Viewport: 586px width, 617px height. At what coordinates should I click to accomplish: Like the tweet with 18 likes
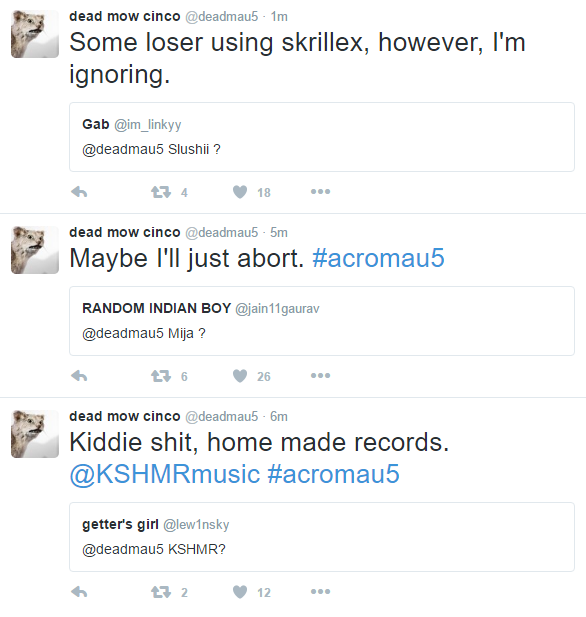(240, 192)
